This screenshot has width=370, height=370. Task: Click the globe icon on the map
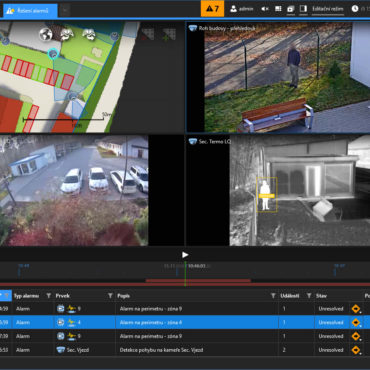46,34
